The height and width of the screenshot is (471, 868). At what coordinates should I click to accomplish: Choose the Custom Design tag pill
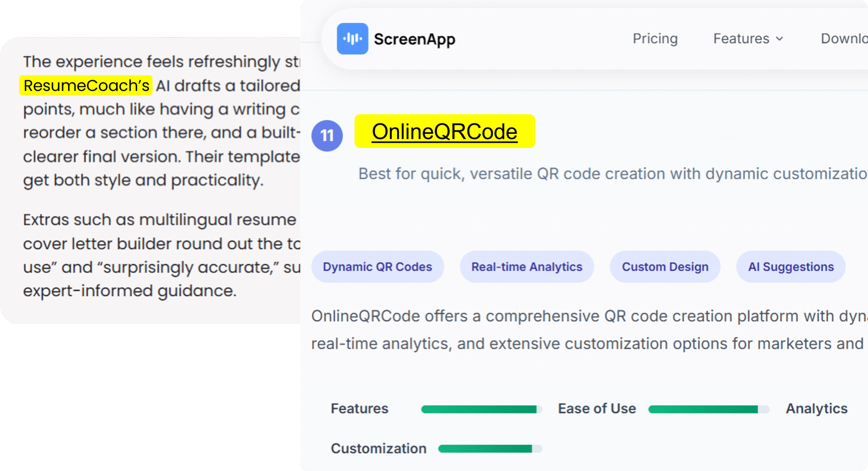(665, 267)
